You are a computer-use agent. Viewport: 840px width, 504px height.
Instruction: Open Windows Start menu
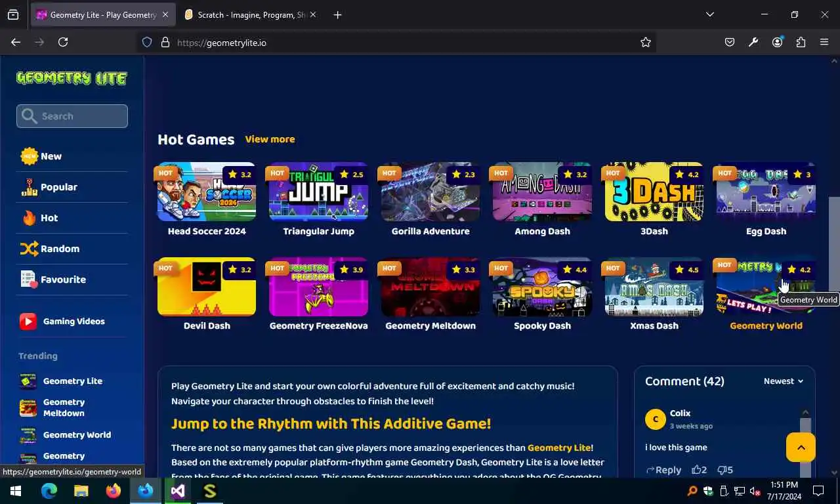(x=16, y=491)
